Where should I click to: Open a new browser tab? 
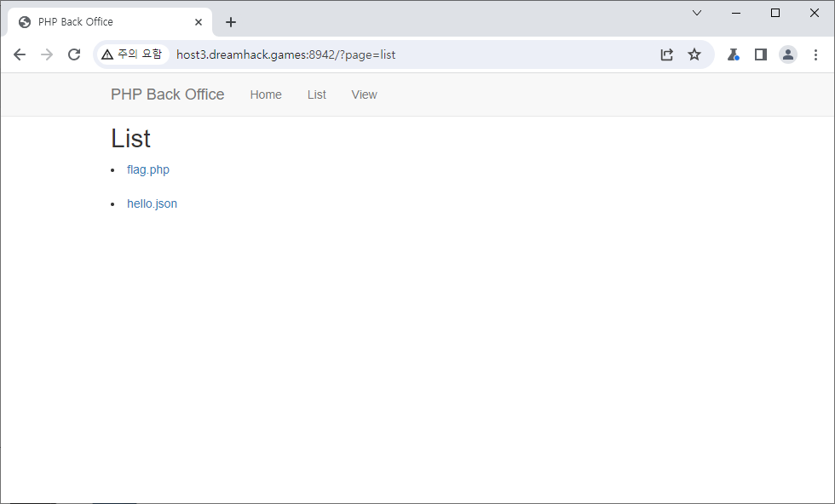[x=231, y=22]
